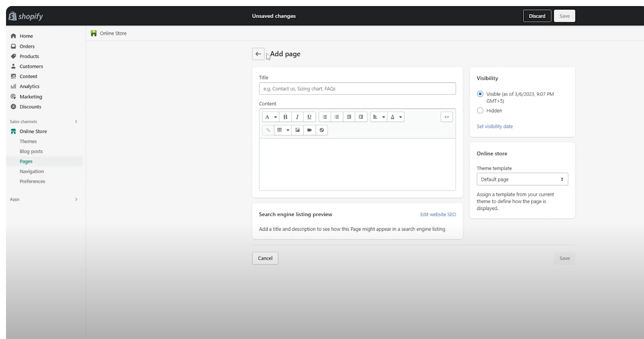This screenshot has height=339, width=644.
Task: Go back using the arrow beside Add page
Action: [258, 54]
